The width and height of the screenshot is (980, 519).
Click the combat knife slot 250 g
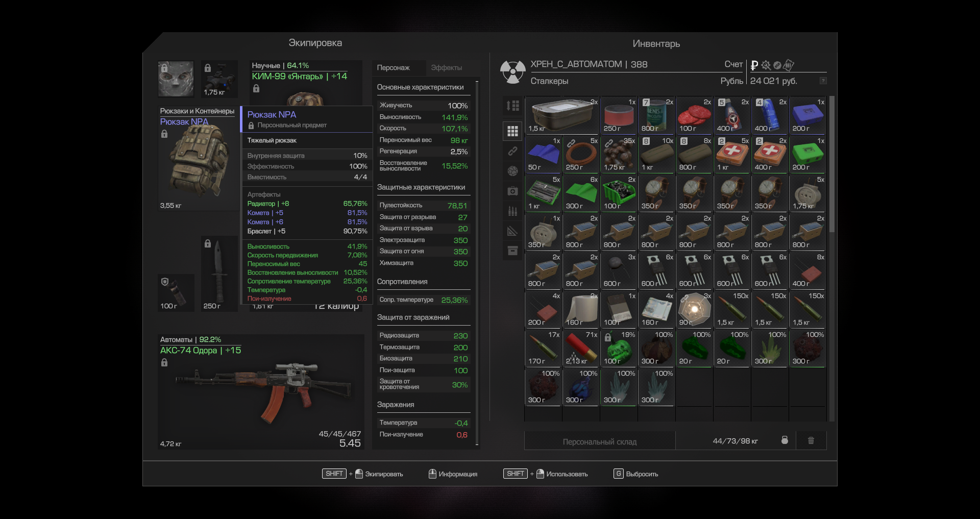click(x=219, y=274)
